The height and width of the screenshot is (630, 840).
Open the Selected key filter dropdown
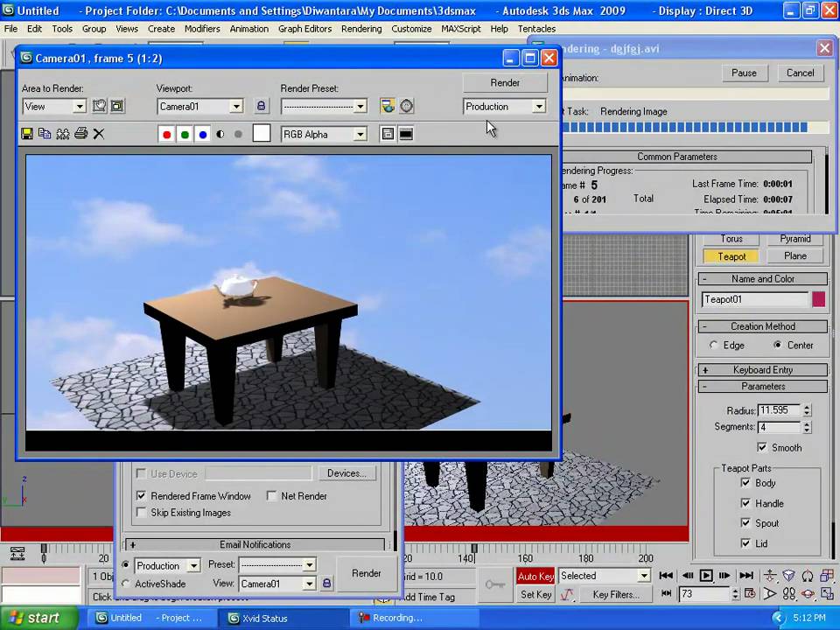643,576
